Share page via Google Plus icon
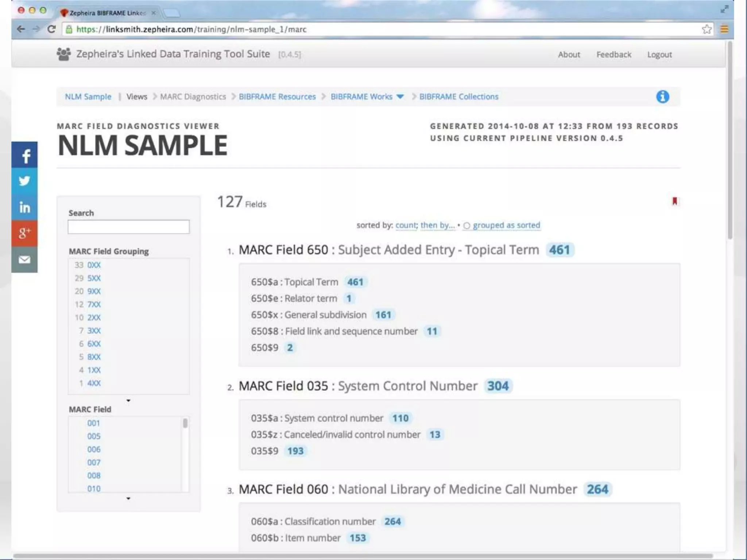 [x=24, y=233]
